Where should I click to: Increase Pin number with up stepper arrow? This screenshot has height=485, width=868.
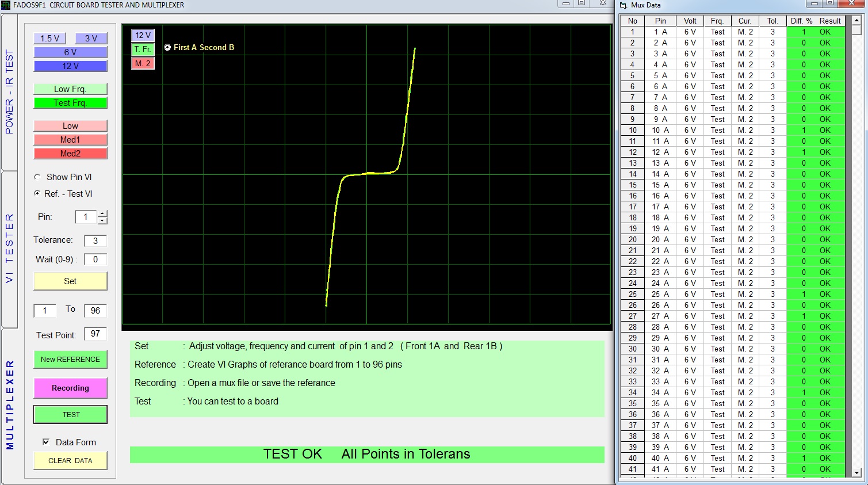pos(102,214)
